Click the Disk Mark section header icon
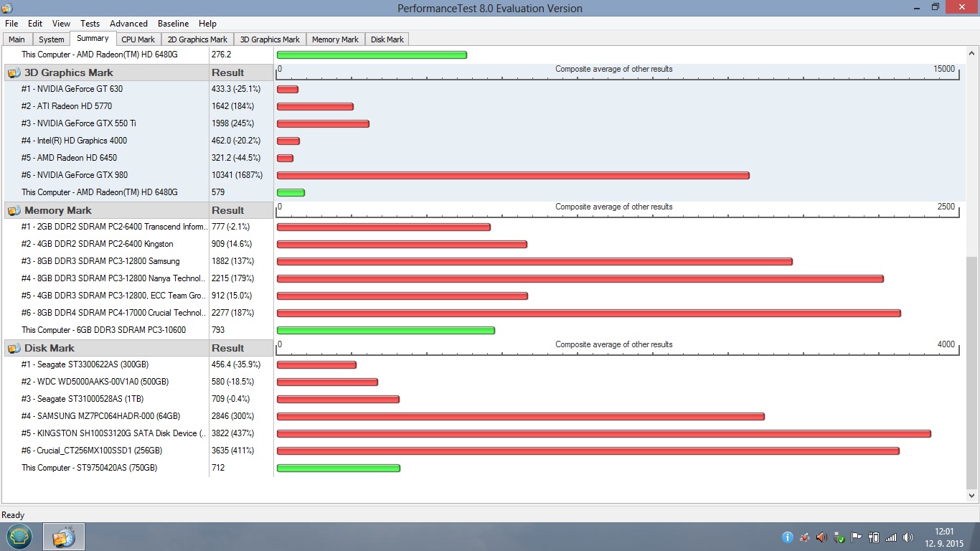The height and width of the screenshot is (551, 980). 14,348
